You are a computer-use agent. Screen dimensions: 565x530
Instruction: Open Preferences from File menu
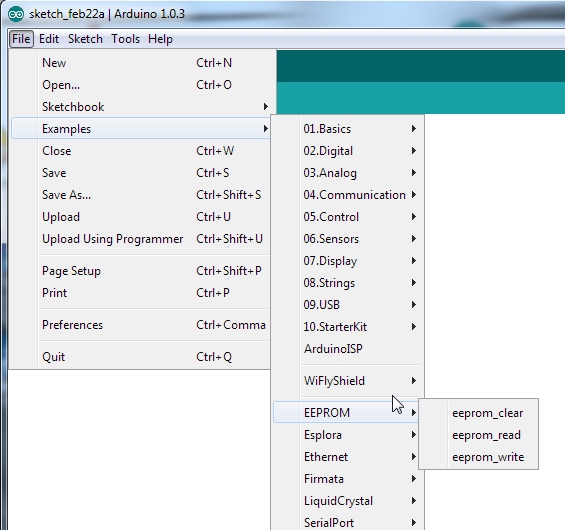coord(141,325)
